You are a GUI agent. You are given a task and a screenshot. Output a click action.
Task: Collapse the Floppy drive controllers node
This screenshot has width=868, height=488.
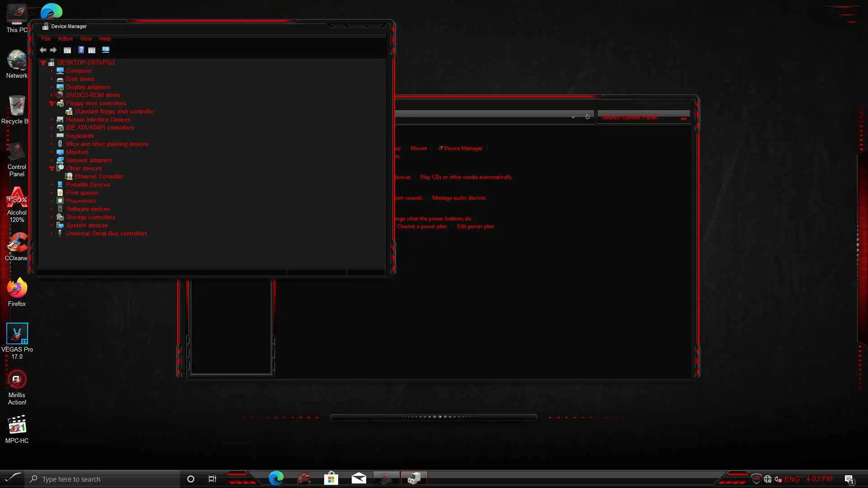(52, 103)
